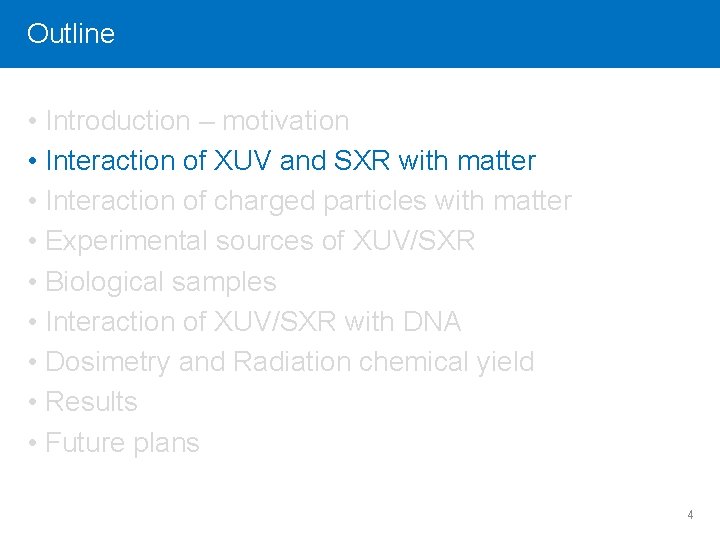
Task: Click slide page number 4
Action: (690, 515)
